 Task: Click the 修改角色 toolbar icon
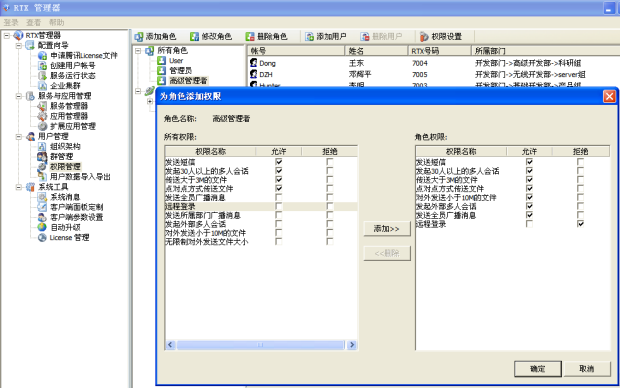pos(194,37)
